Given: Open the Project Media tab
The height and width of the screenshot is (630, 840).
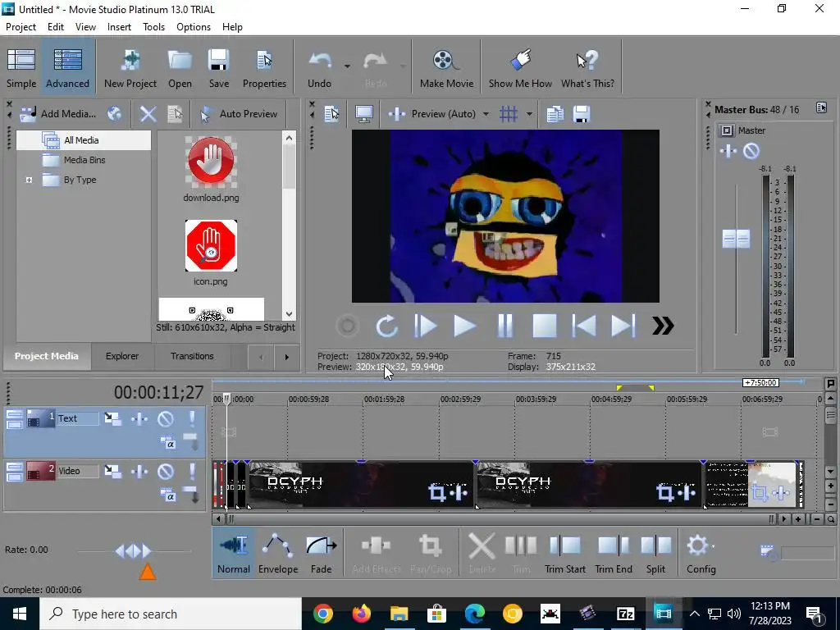Looking at the screenshot, I should 47,356.
